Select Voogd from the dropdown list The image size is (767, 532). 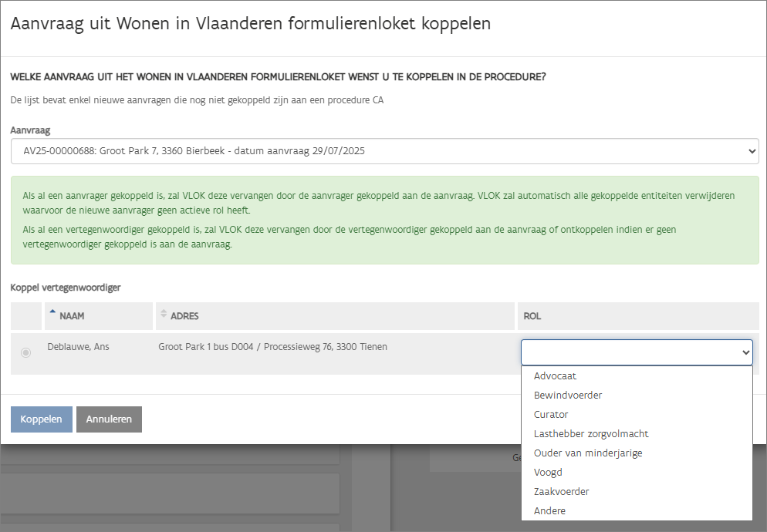pos(548,473)
